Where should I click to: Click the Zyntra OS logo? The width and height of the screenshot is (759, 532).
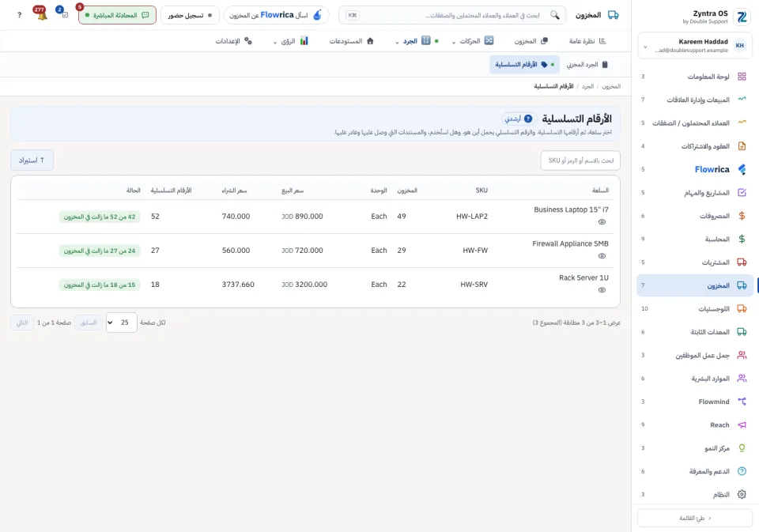point(742,17)
